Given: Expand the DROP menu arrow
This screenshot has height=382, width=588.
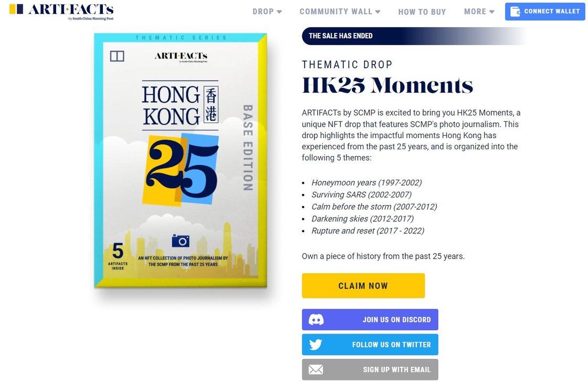Looking at the screenshot, I should (x=279, y=12).
